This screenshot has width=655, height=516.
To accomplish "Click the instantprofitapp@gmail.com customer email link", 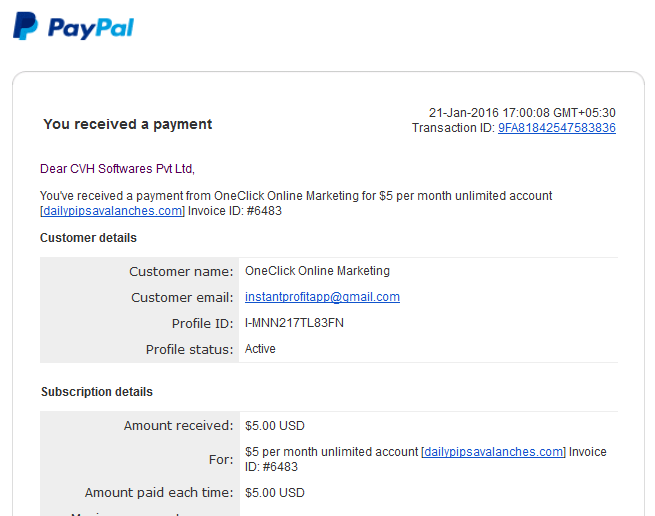I will point(322,297).
